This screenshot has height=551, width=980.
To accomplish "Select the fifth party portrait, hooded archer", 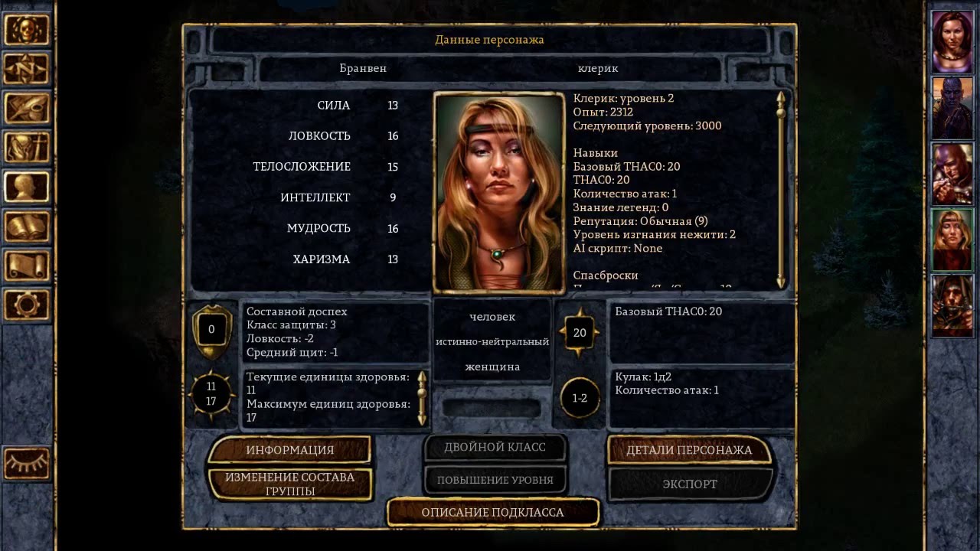I will pyautogui.click(x=952, y=306).
